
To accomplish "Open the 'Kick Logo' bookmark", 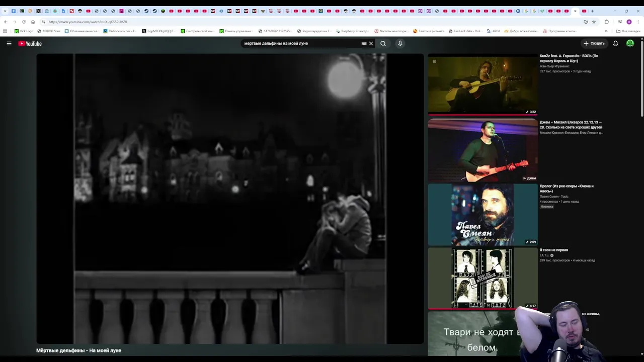I will pyautogui.click(x=24, y=31).
